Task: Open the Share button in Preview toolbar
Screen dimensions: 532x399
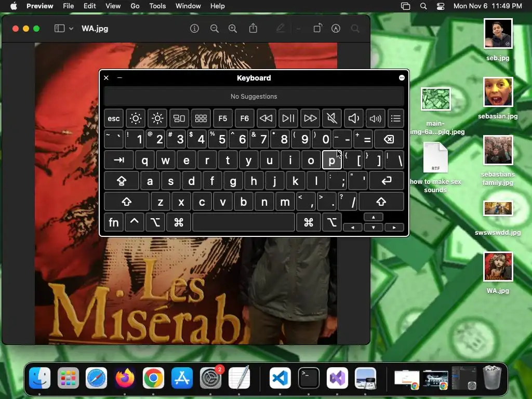Action: pos(253,28)
